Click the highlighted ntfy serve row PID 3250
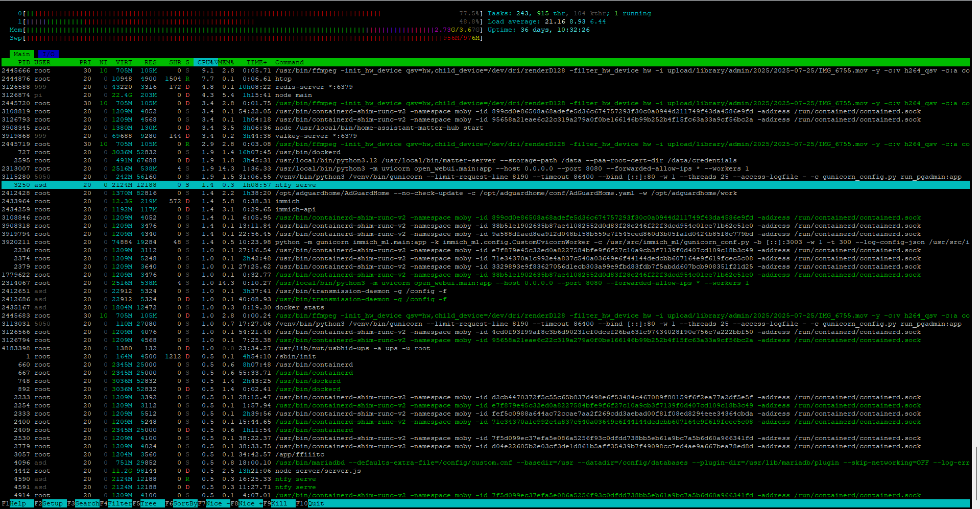Viewport: 980px width, 509px height. tap(486, 185)
